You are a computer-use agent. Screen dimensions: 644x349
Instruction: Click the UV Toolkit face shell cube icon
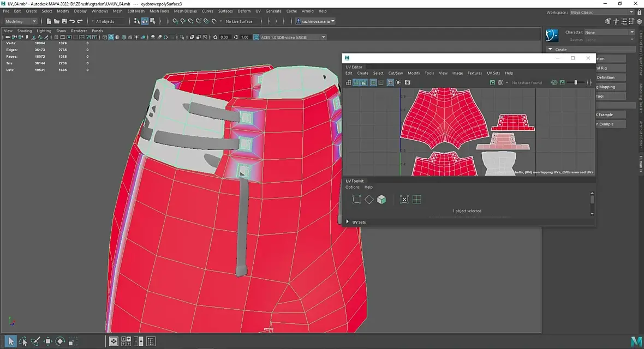(x=381, y=200)
